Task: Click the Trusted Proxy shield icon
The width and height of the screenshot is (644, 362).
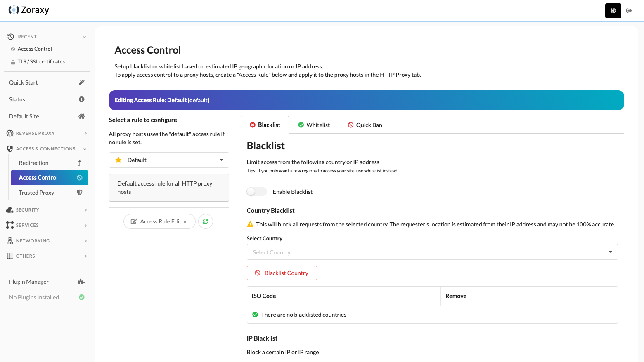Action: click(x=80, y=193)
